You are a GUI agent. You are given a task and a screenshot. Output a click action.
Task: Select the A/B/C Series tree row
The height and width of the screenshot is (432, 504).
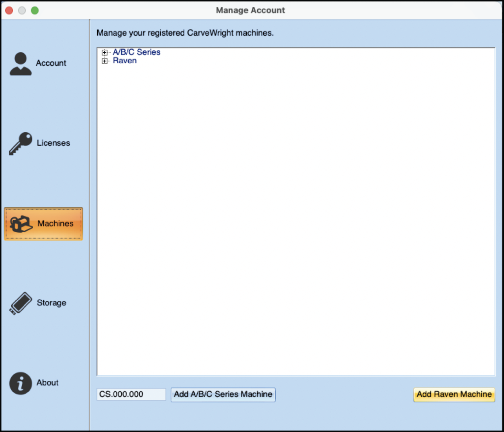[136, 52]
